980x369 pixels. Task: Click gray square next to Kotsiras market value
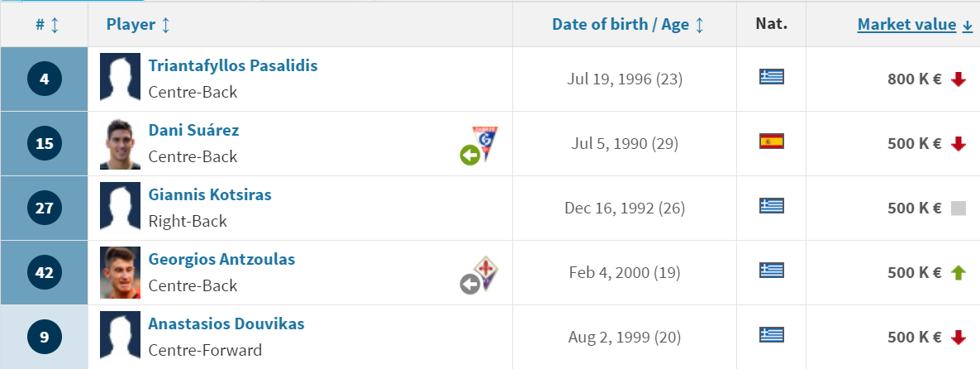(959, 208)
